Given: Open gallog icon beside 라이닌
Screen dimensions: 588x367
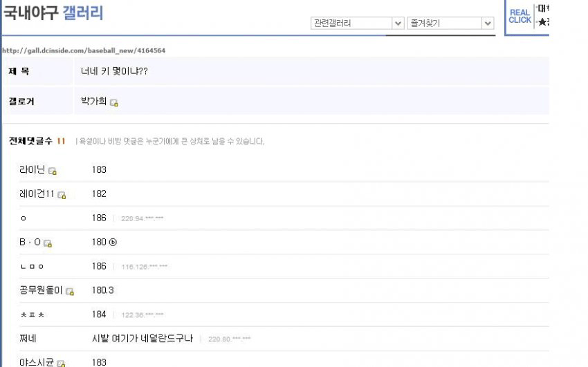Looking at the screenshot, I should pos(53,171).
